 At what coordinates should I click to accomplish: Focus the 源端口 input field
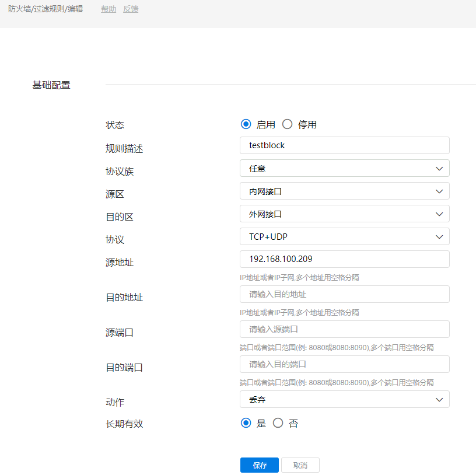(x=344, y=329)
